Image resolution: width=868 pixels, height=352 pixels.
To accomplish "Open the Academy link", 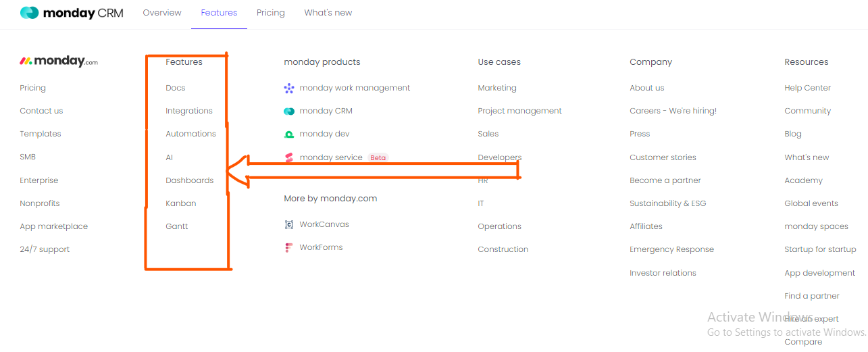I will pyautogui.click(x=804, y=180).
